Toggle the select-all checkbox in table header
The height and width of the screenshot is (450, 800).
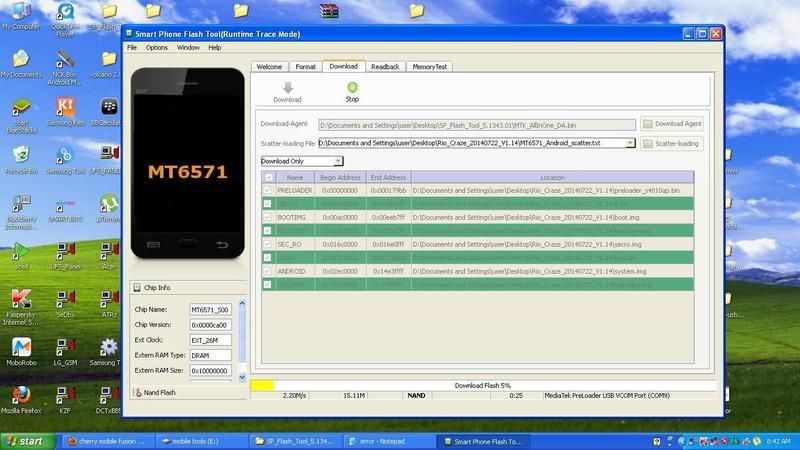click(268, 178)
